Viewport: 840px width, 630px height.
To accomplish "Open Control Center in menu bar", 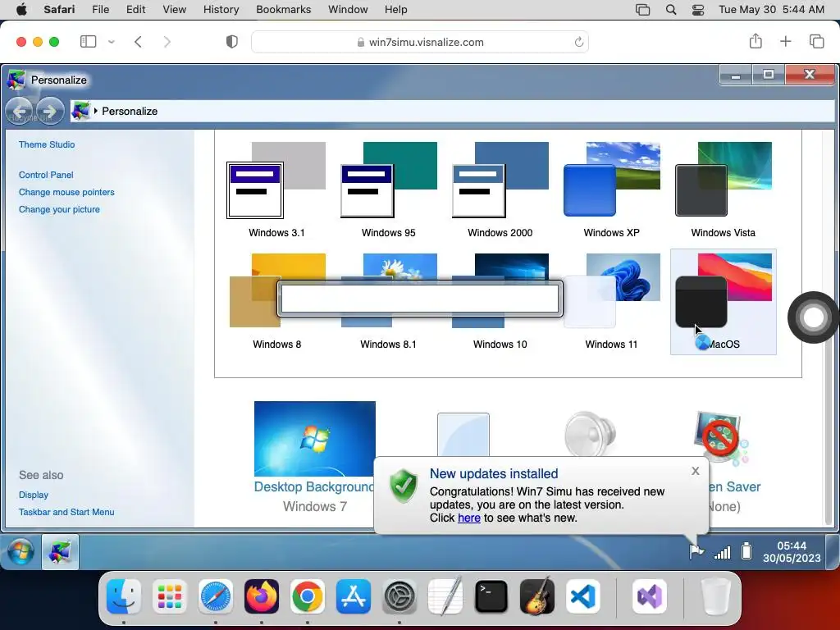I will click(697, 10).
